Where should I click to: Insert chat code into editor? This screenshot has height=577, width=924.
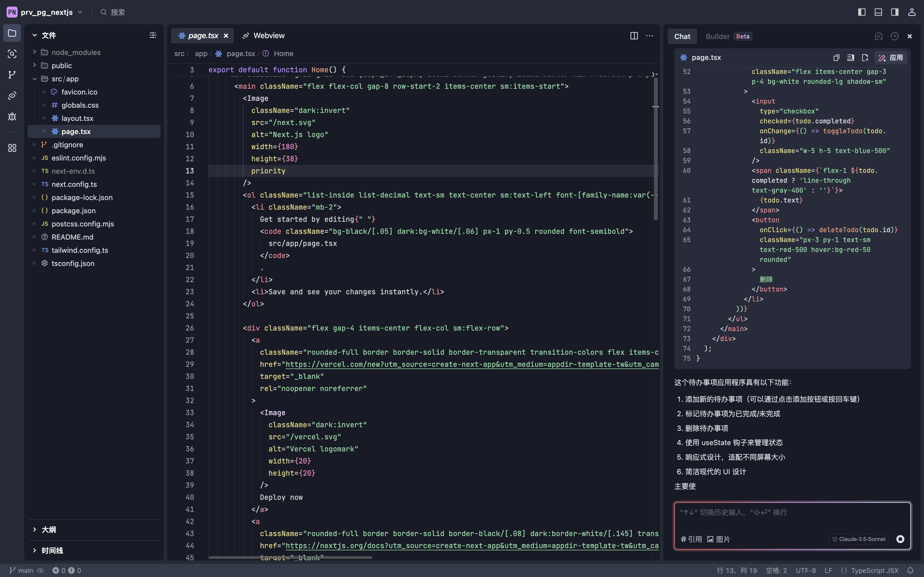point(851,57)
